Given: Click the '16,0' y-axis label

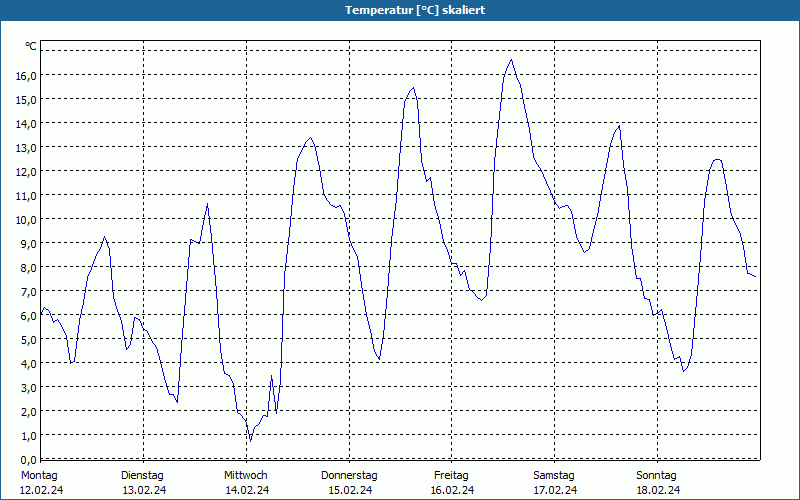Looking at the screenshot, I should [26, 76].
